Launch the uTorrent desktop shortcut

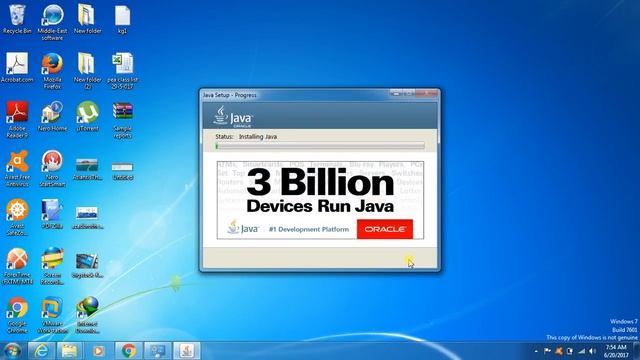pyautogui.click(x=87, y=117)
